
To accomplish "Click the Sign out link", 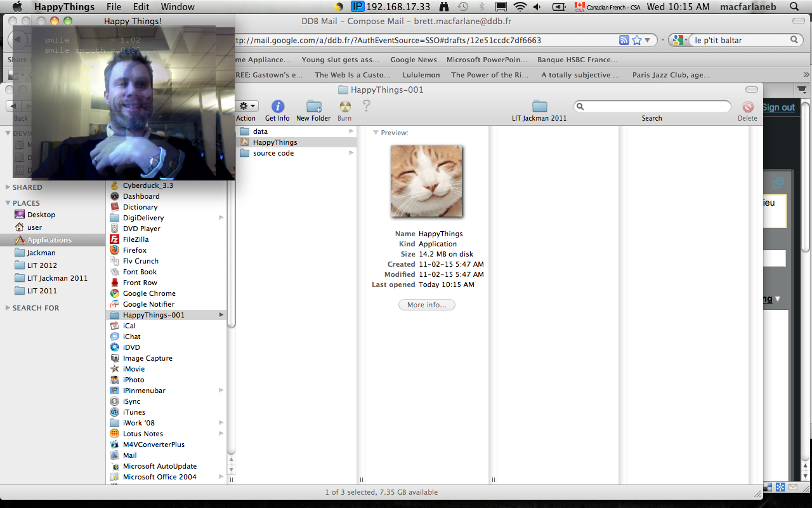I will tap(778, 107).
